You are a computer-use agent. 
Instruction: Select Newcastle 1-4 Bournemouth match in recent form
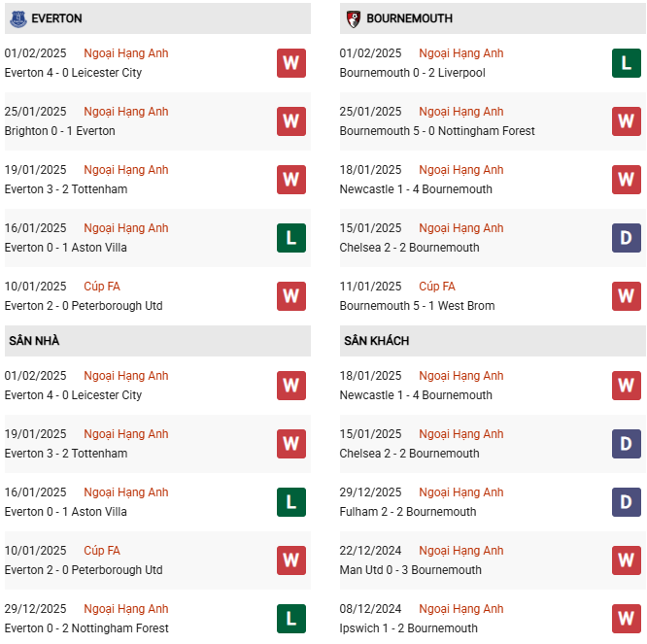coord(416,189)
